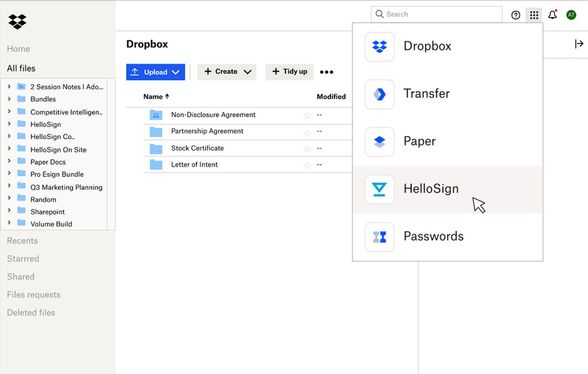Open the notifications bell
Screen dimensions: 588x374
(552, 14)
